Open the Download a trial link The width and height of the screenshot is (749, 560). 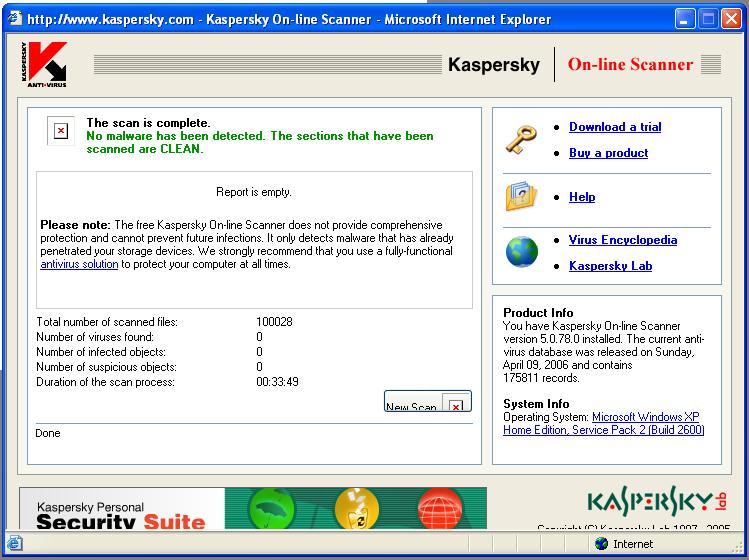coord(615,127)
